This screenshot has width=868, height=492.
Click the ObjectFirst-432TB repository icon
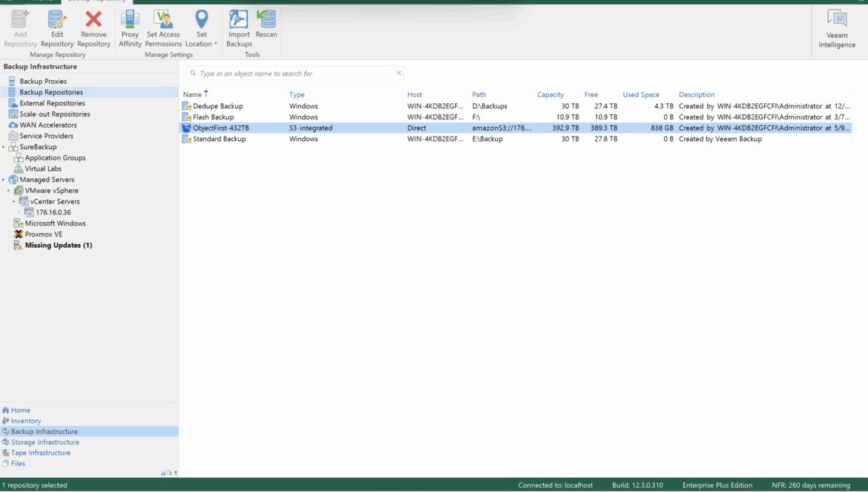186,128
